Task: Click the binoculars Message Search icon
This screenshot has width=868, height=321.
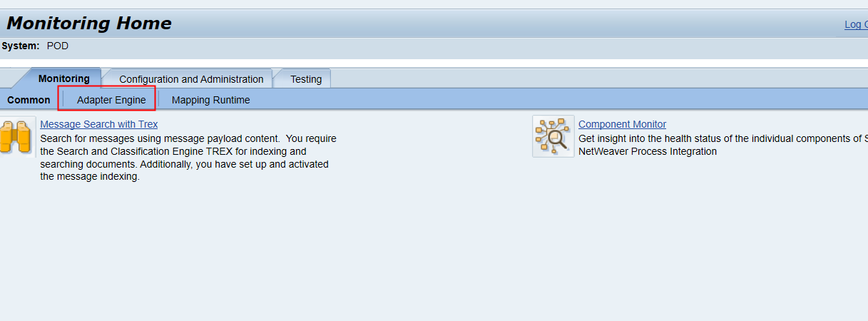Action: tap(16, 136)
